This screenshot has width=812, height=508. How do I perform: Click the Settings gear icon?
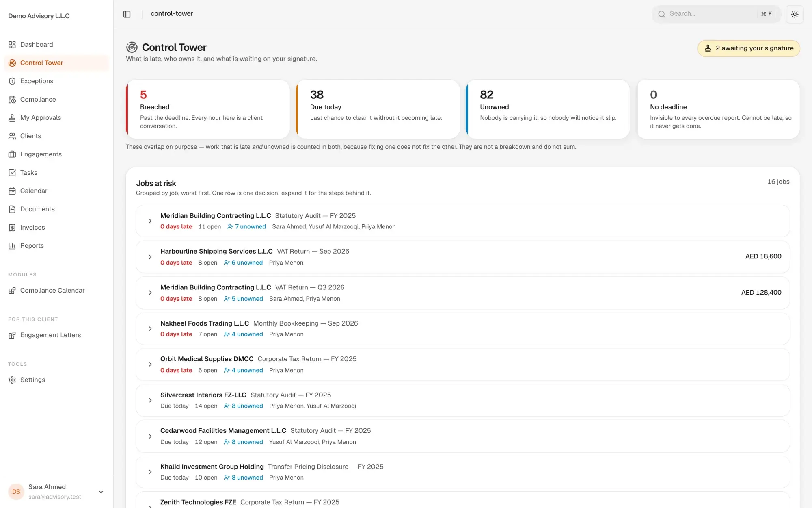[12, 380]
